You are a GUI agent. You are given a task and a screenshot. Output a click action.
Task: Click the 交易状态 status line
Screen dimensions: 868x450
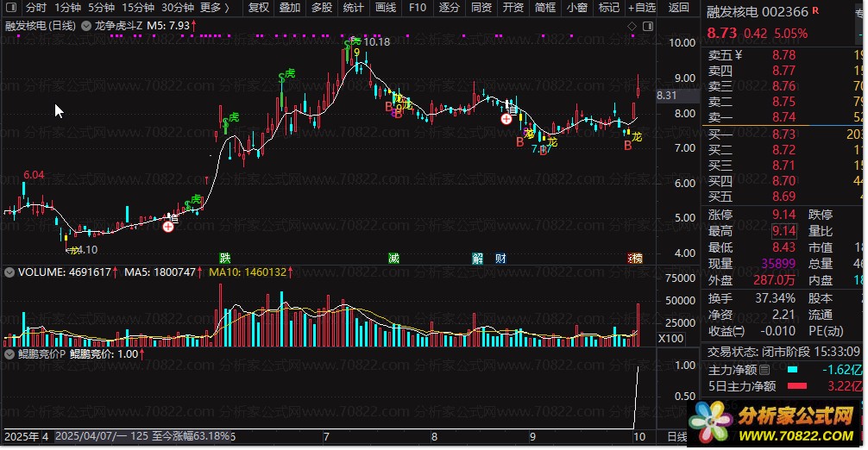point(783,351)
